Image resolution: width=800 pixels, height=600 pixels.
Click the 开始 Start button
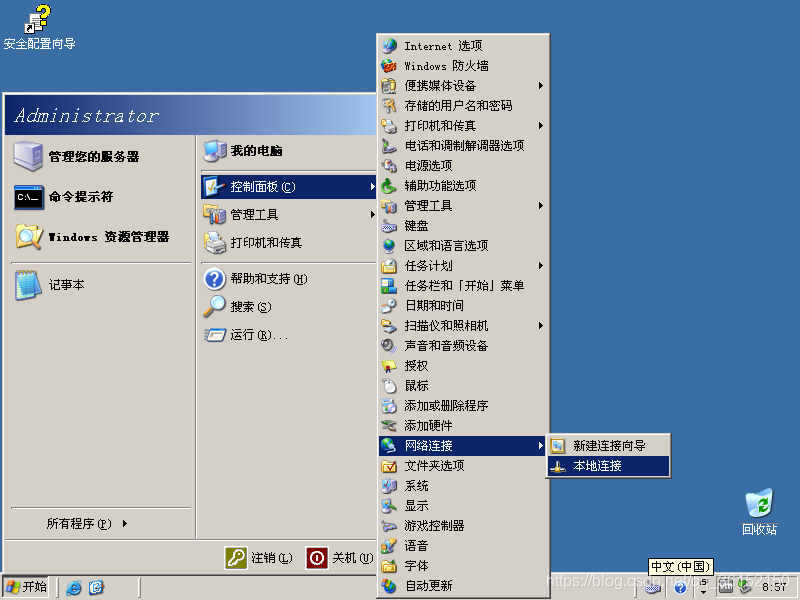pos(26,587)
